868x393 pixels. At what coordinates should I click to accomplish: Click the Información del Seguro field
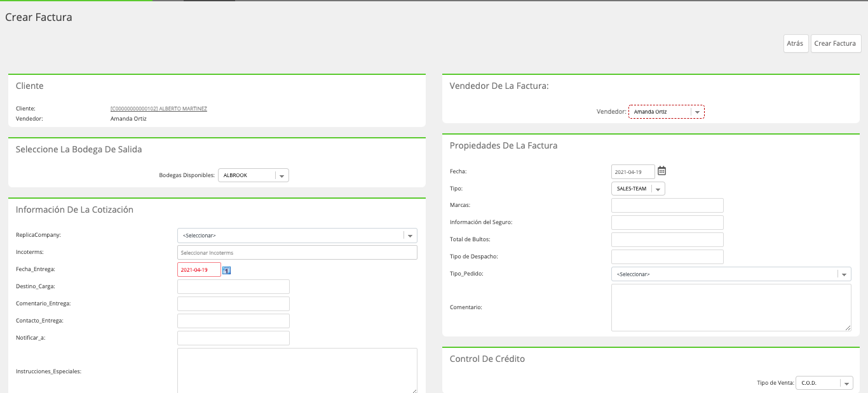pyautogui.click(x=667, y=222)
